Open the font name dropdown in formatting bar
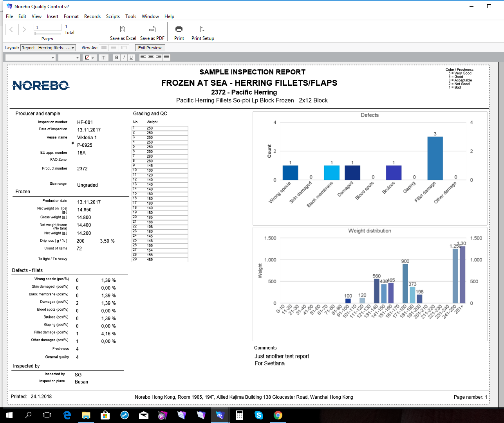Screen dimensions: 504x423 point(30,58)
